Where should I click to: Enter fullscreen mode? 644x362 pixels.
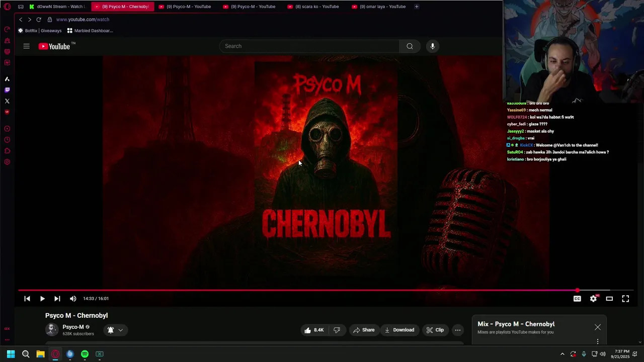point(625,299)
